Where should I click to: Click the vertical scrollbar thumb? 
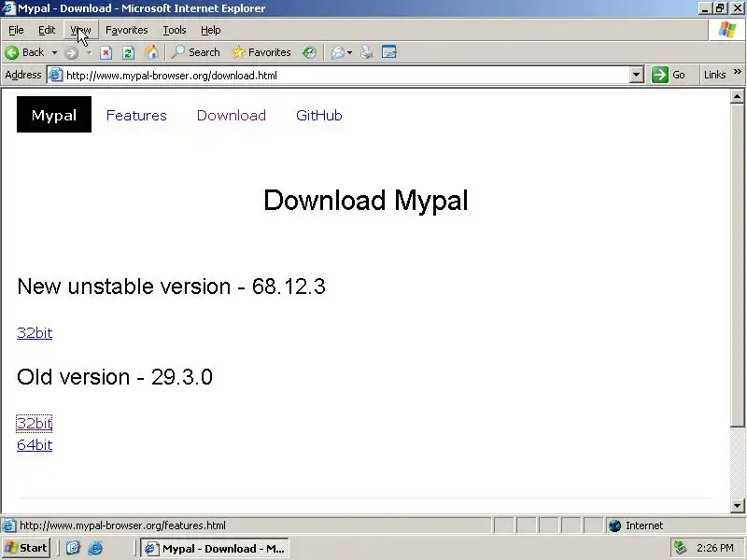(x=737, y=265)
